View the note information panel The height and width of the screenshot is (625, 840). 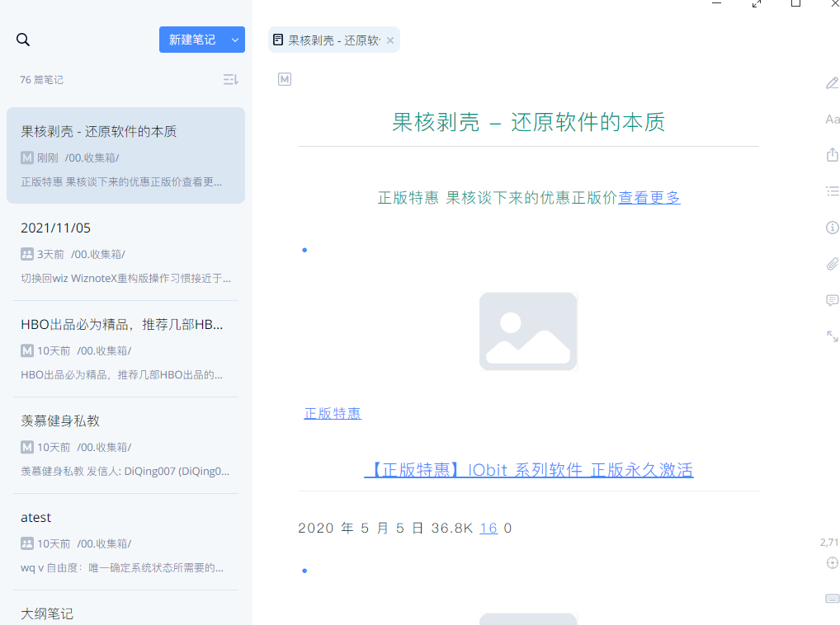tap(832, 227)
